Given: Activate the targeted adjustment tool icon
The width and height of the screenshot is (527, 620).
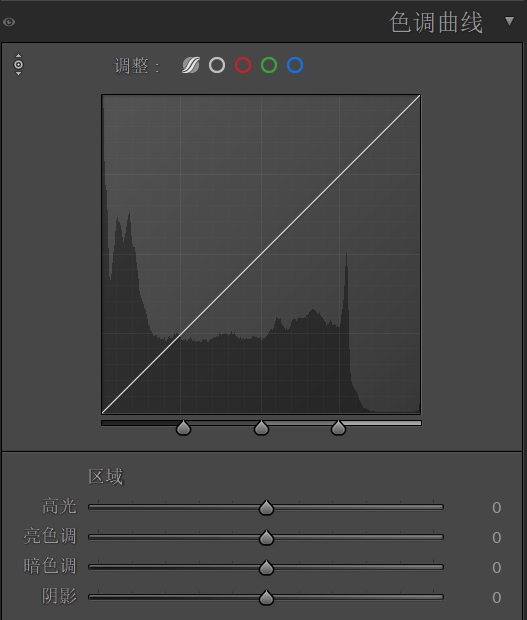Looking at the screenshot, I should [x=18, y=64].
